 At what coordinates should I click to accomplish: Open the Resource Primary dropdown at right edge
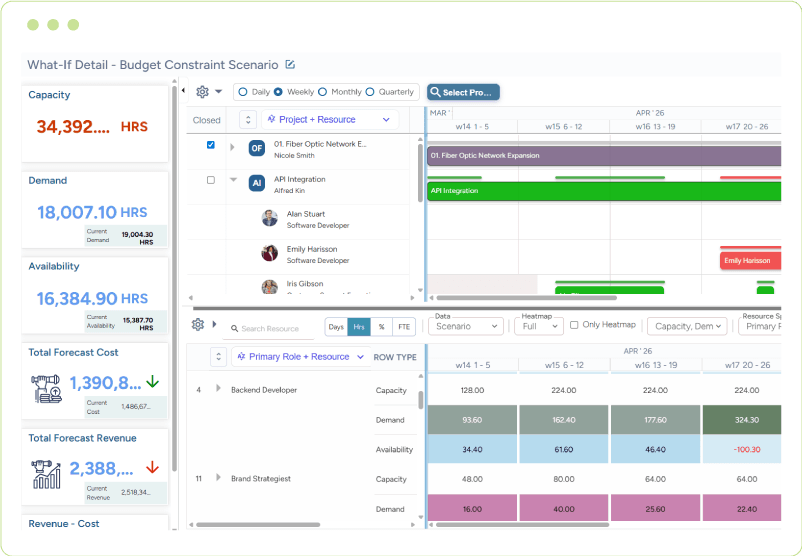pyautogui.click(x=760, y=326)
